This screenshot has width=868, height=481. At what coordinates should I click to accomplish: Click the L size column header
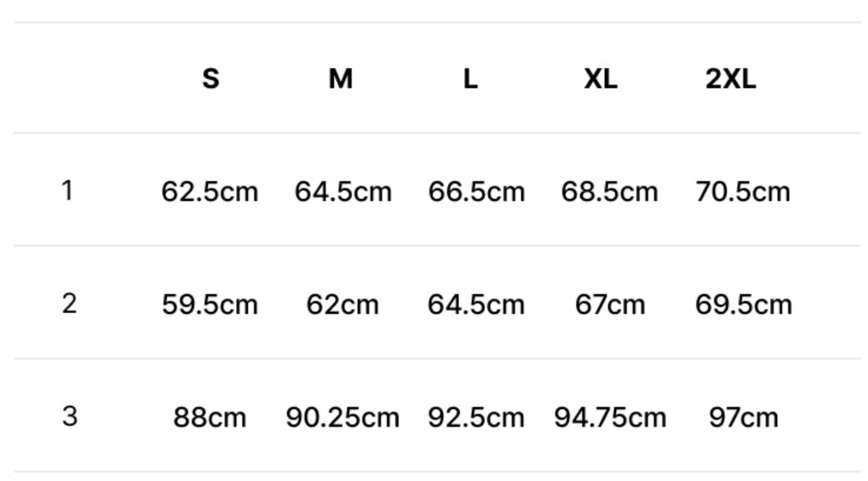point(470,79)
